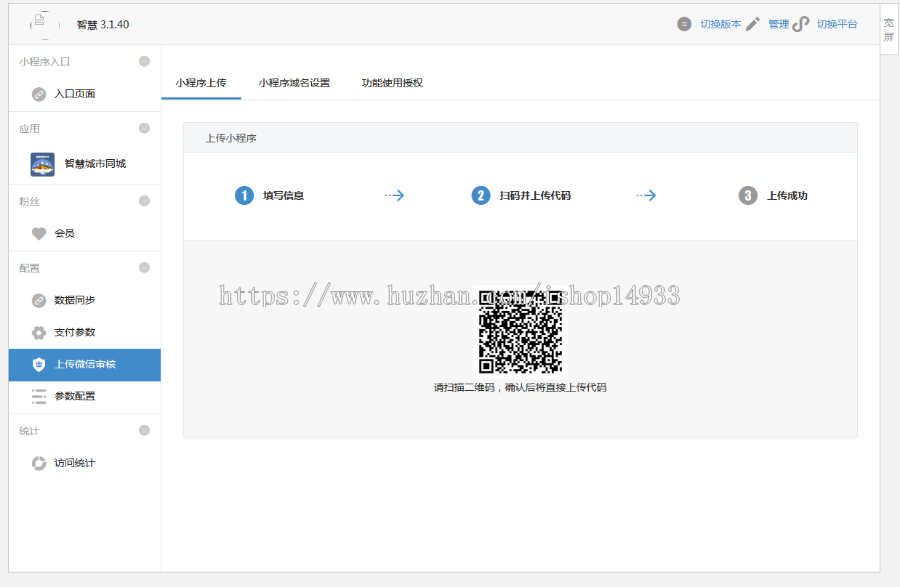Collapse the 应用 sidebar section
This screenshot has height=587, width=900.
click(x=144, y=129)
